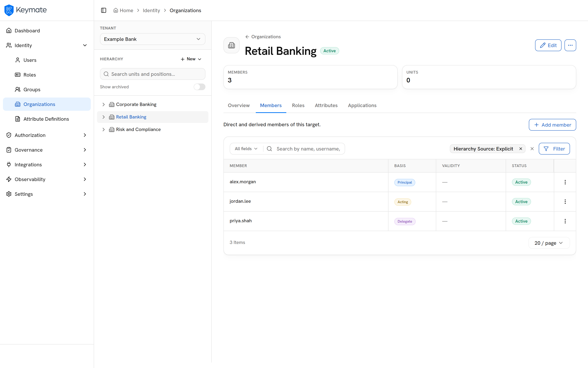Expand the Risk and Compliance tree node
Screen dimensions: 588x368
pyautogui.click(x=103, y=130)
